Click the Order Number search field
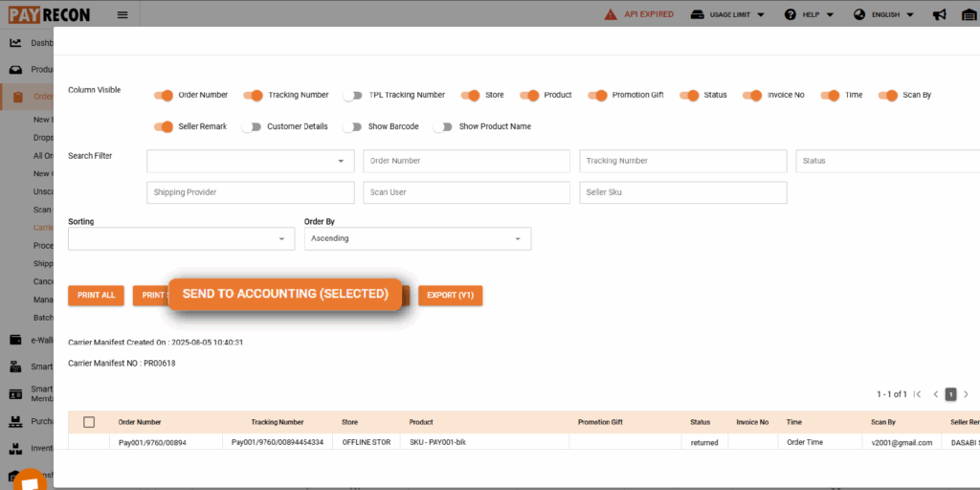Screen dimensions: 980x490 (x=466, y=161)
